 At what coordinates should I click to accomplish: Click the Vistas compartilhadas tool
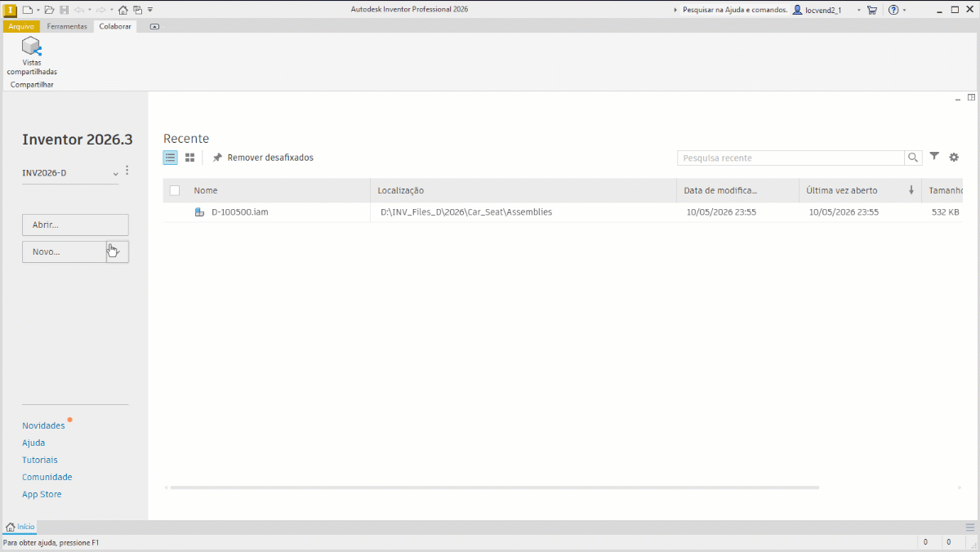point(32,56)
